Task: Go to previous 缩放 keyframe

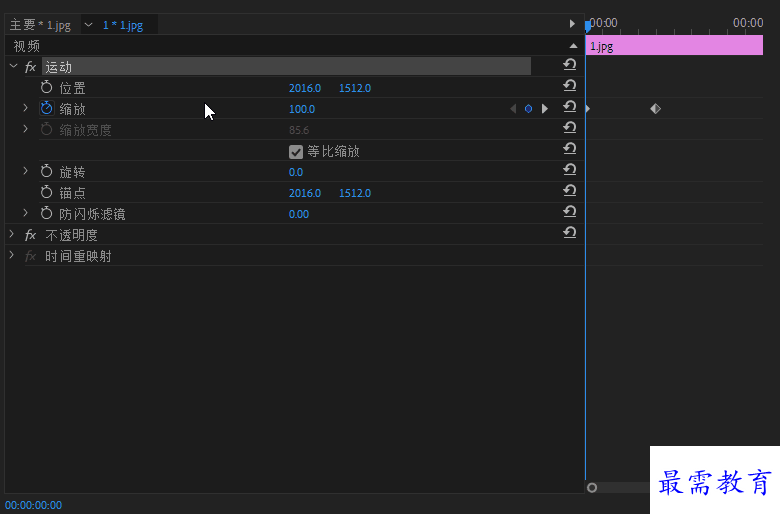Action: point(513,108)
